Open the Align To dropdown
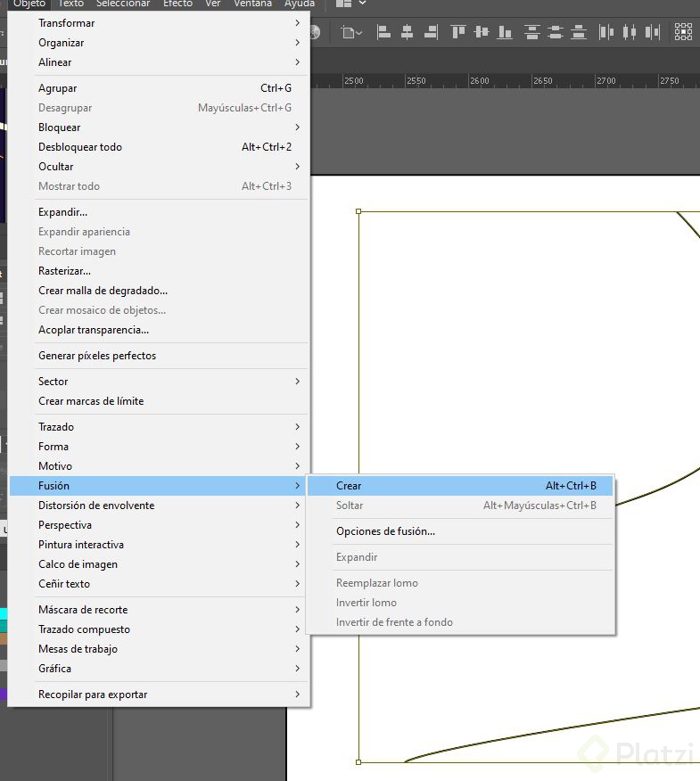Image resolution: width=700 pixels, height=781 pixels. click(351, 33)
